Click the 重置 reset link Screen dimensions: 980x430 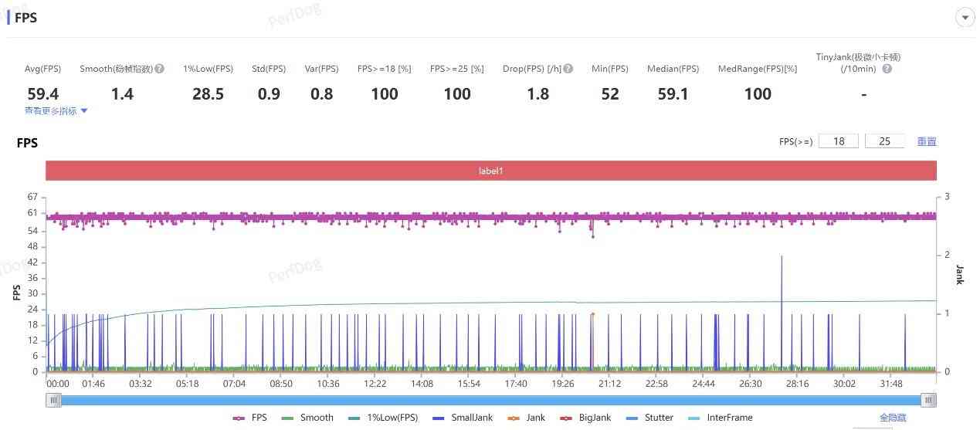tap(927, 141)
